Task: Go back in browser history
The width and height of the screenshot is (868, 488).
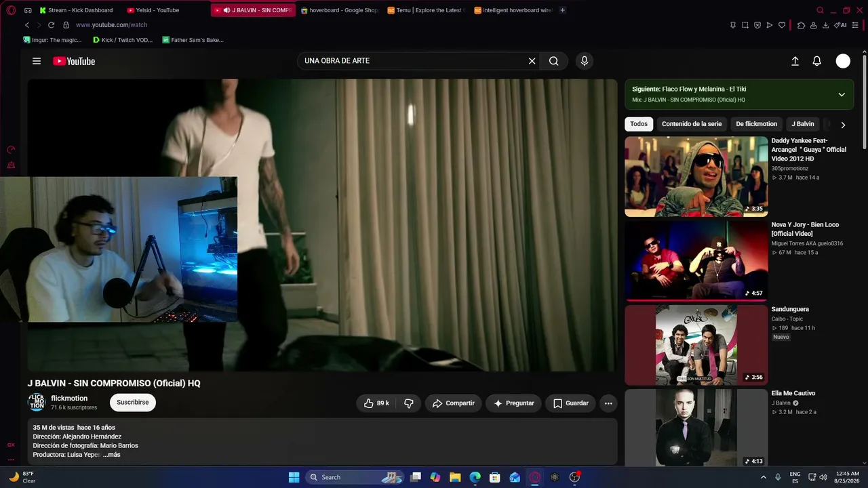Action: point(27,25)
